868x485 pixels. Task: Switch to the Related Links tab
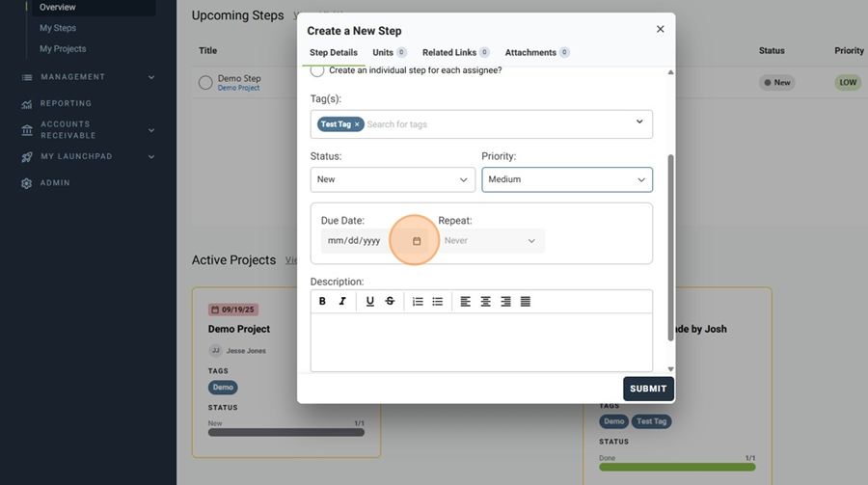point(455,53)
